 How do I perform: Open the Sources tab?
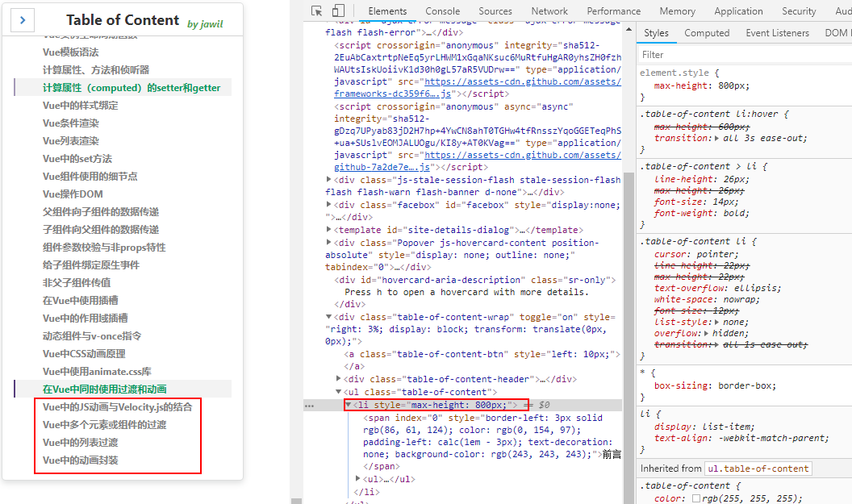495,10
